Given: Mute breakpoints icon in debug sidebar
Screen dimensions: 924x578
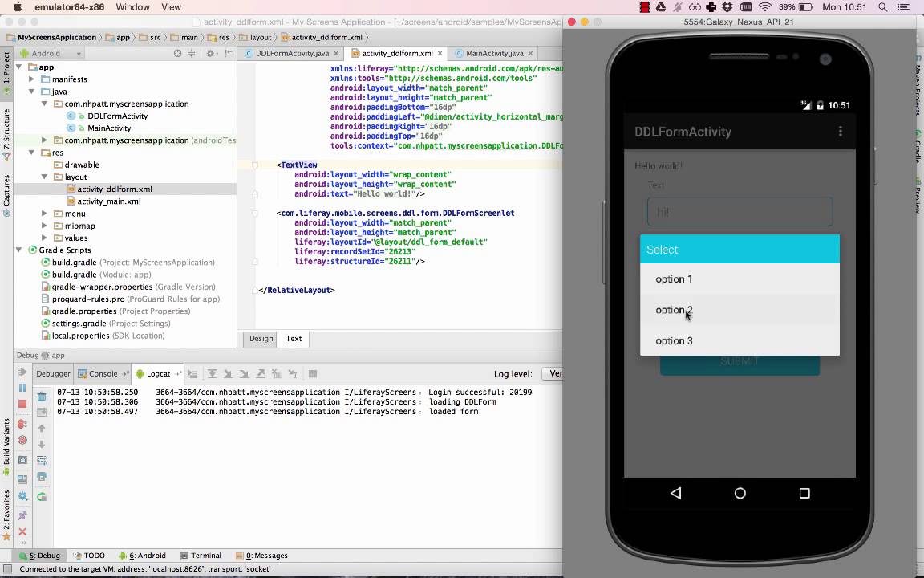Looking at the screenshot, I should coord(22,440).
